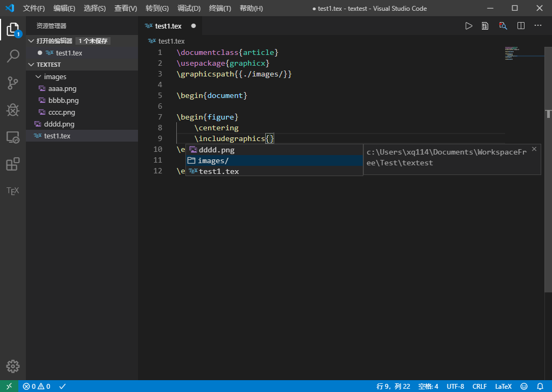Click the SyncTeX search icon in toolbar
The image size is (552, 392).
tap(503, 26)
